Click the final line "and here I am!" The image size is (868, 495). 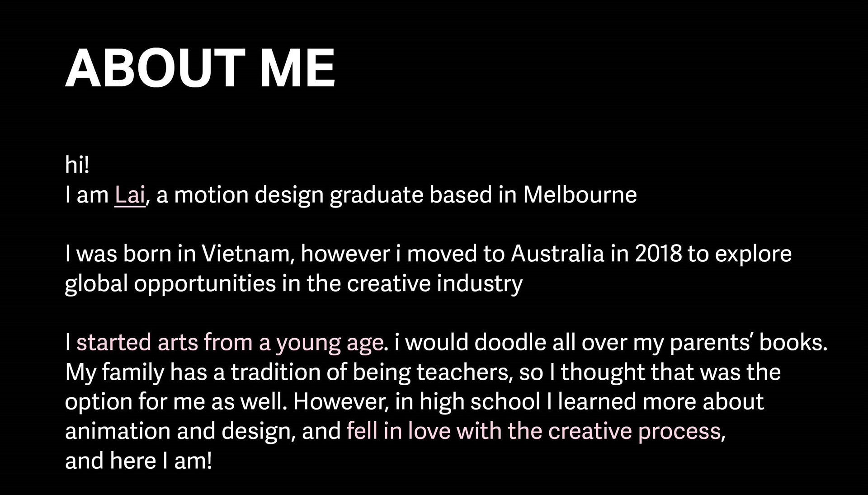[x=138, y=461]
